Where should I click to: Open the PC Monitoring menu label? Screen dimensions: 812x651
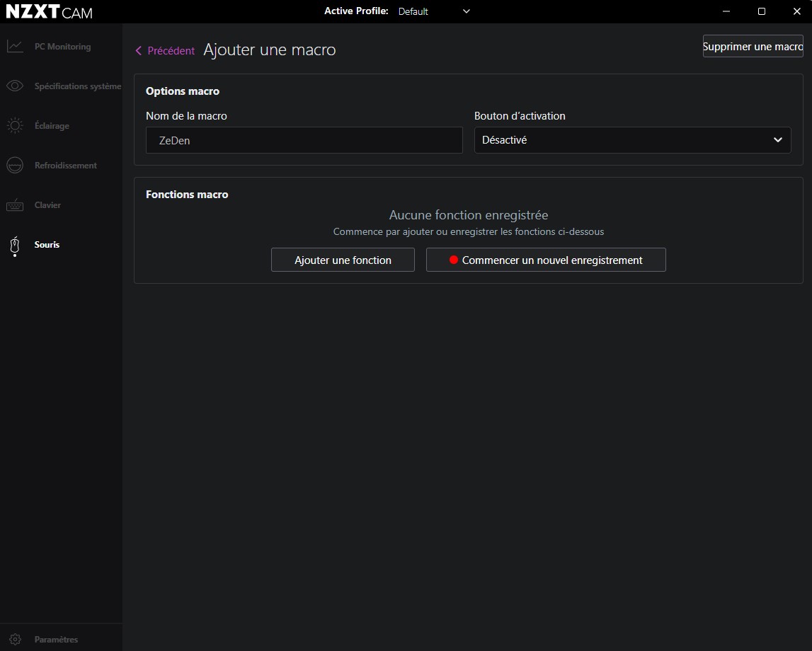(x=62, y=47)
